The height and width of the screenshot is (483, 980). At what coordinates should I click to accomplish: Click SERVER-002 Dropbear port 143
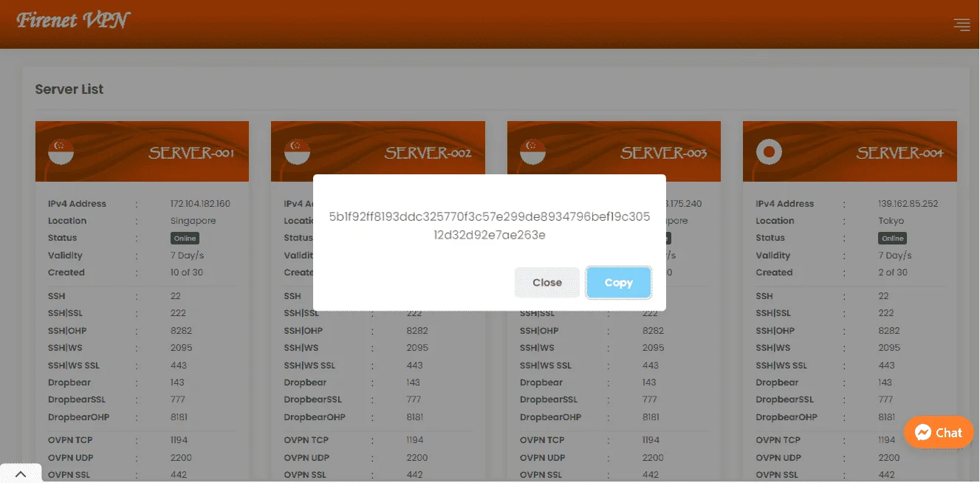click(414, 383)
